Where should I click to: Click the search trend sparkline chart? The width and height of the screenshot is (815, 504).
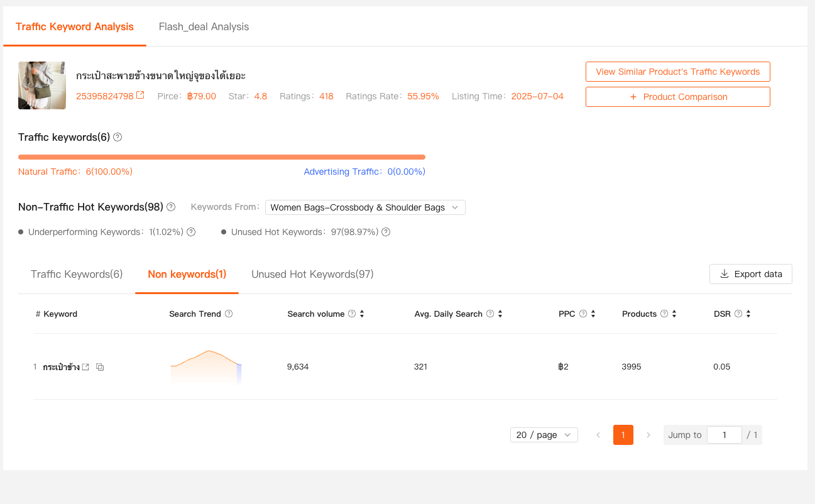click(206, 367)
